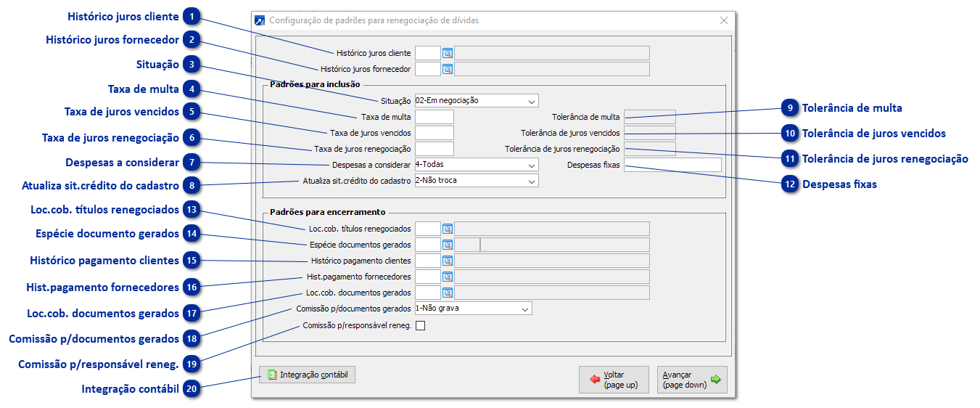The height and width of the screenshot is (408, 980).
Task: Click the Despesas fixas input field
Action: click(672, 165)
